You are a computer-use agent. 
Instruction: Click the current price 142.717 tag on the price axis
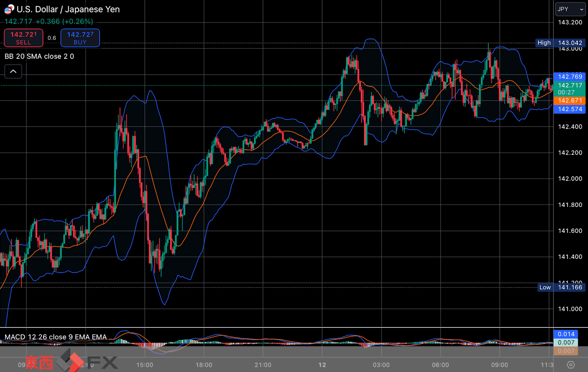click(569, 89)
